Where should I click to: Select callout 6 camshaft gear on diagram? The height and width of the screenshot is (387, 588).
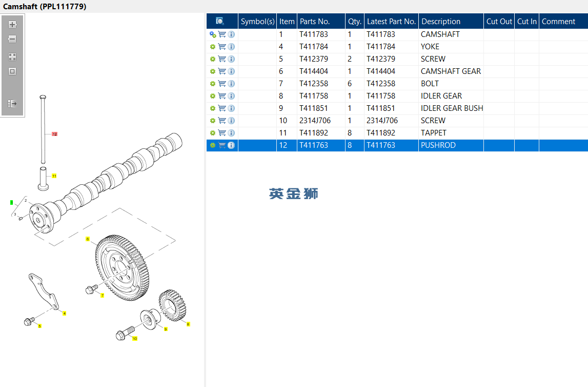click(x=88, y=239)
